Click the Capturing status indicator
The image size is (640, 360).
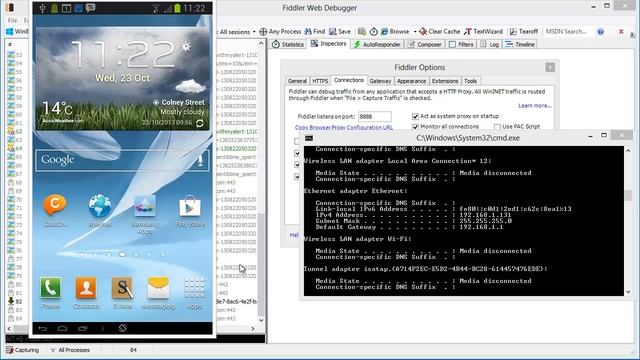[x=22, y=350]
